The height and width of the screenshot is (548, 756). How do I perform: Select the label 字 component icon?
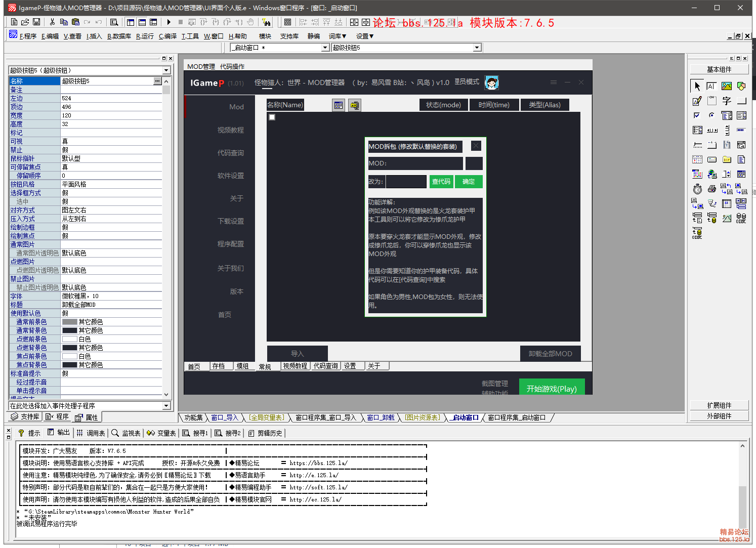(727, 101)
